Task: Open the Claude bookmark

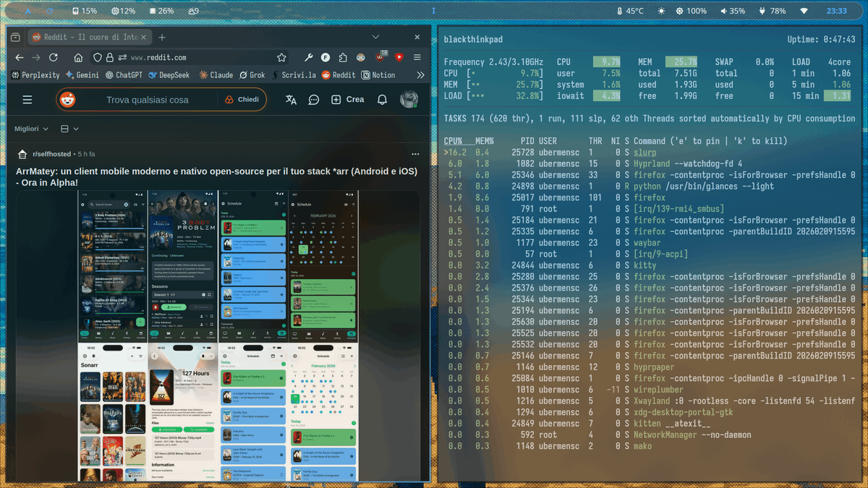Action: [216, 75]
